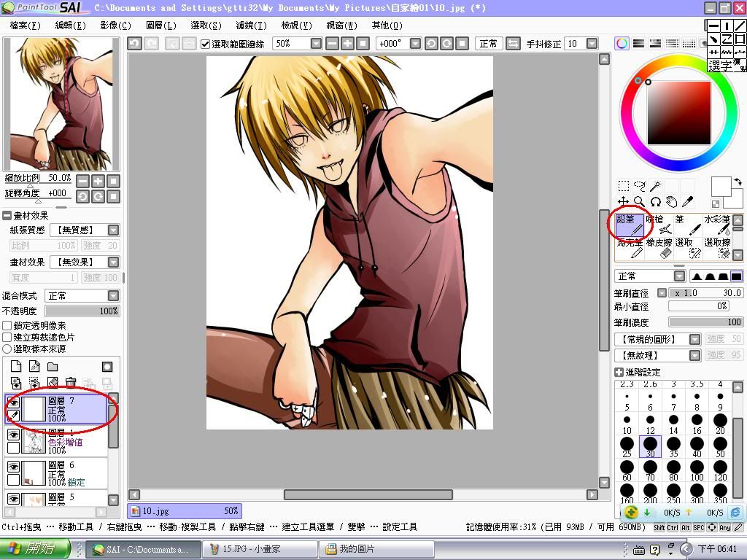Viewport: 747px width, 560px height.
Task: Choose the magnifier zoom tool
Action: 639,201
